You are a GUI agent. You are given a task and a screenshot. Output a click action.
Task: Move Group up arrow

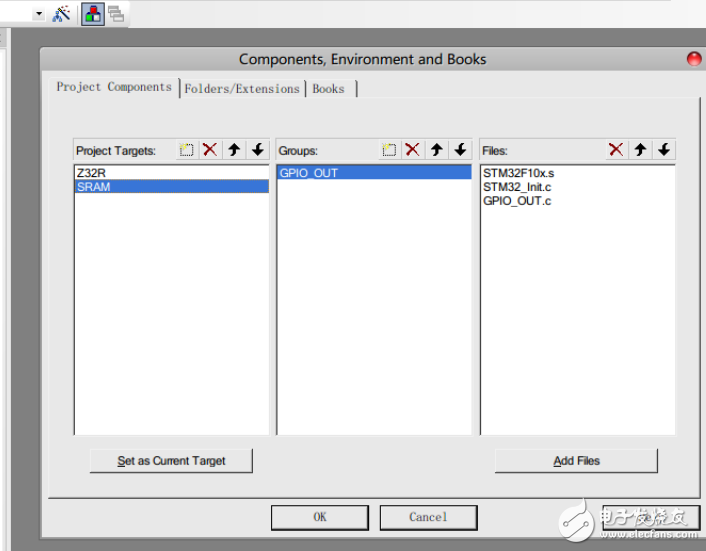tap(437, 149)
